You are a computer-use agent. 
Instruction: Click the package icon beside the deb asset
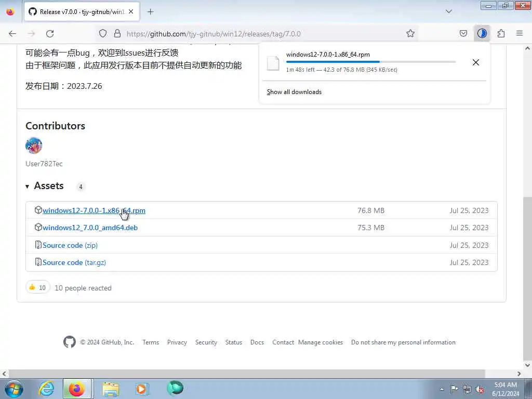click(38, 228)
